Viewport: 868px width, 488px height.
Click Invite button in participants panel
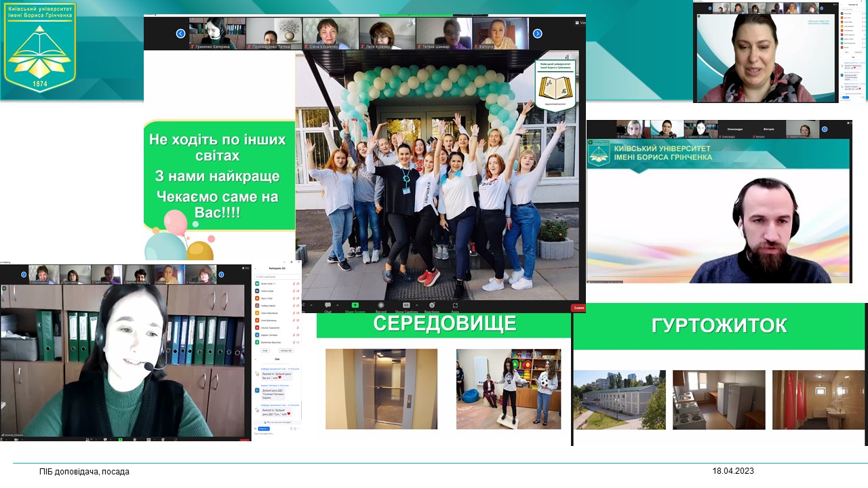point(265,350)
